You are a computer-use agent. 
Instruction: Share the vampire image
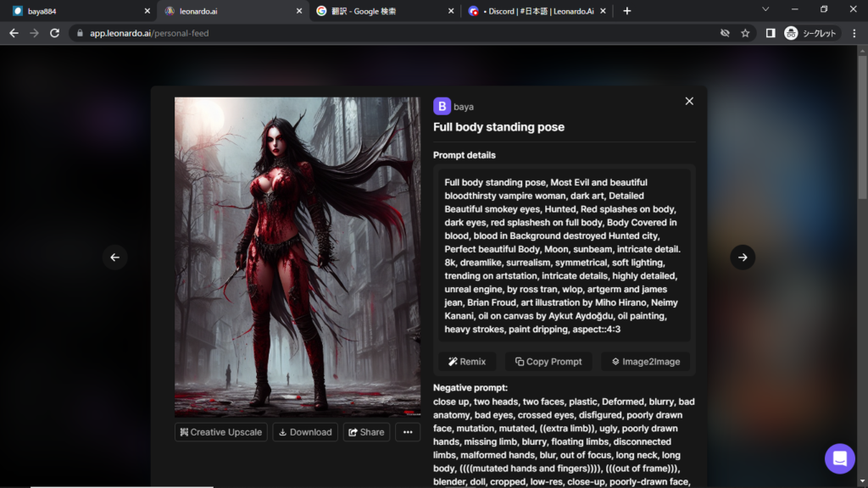tap(366, 432)
